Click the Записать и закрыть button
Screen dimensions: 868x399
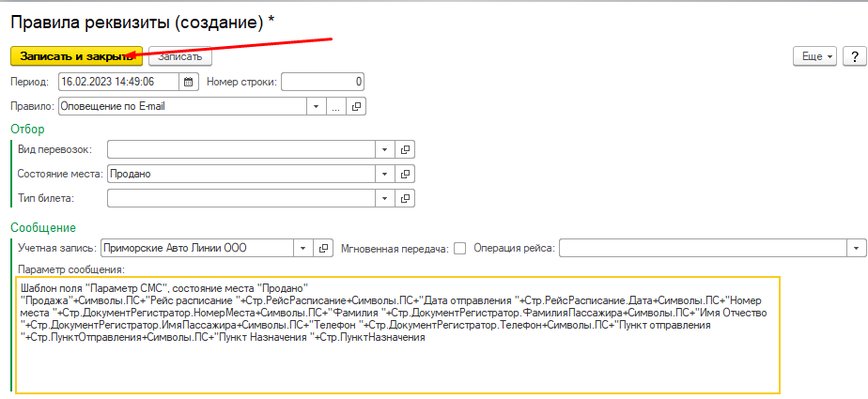[76, 56]
